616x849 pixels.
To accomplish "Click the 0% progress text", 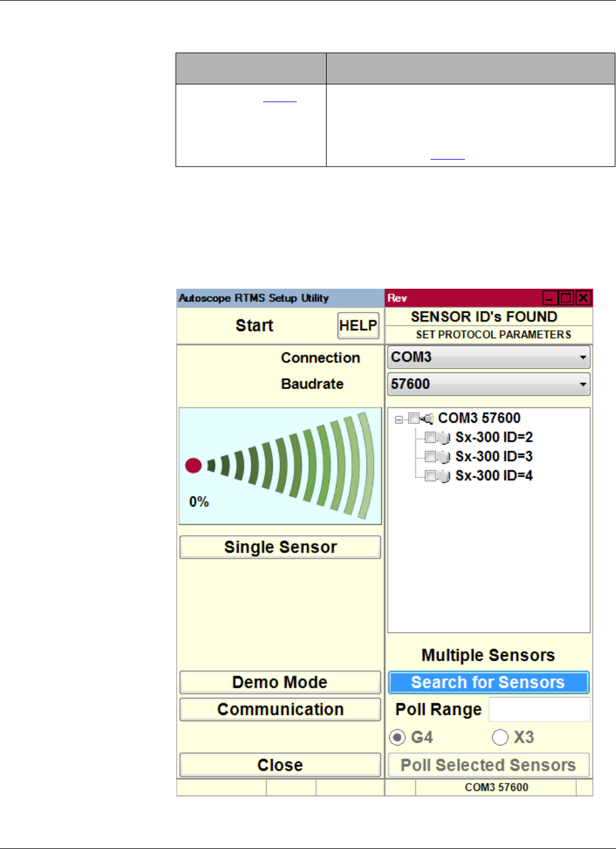I will (x=199, y=502).
